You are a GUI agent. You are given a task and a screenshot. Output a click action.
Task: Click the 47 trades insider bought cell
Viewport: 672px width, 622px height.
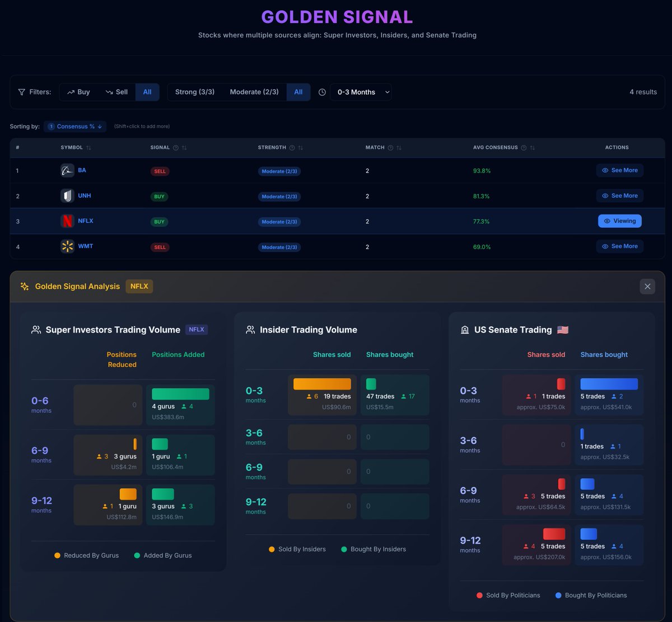[395, 395]
